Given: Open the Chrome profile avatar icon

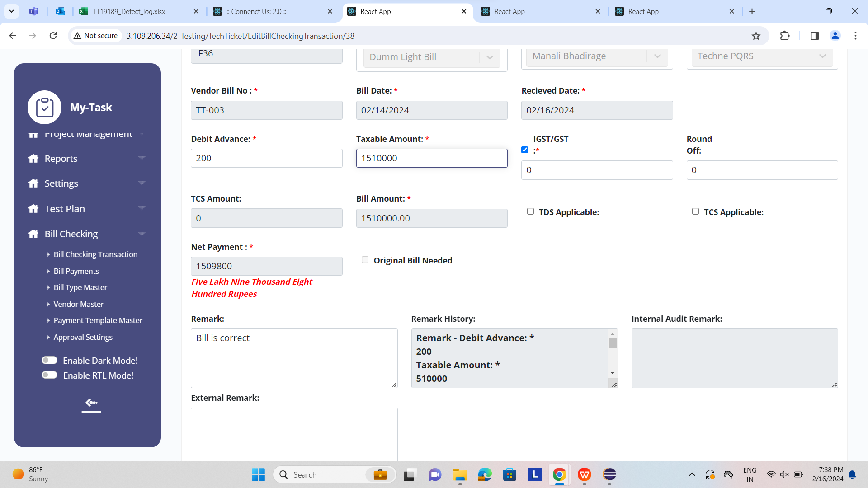Looking at the screenshot, I should point(835,36).
